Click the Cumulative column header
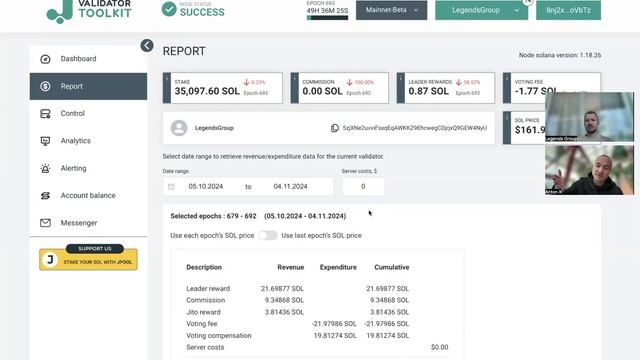The image size is (640, 360). coord(392,267)
